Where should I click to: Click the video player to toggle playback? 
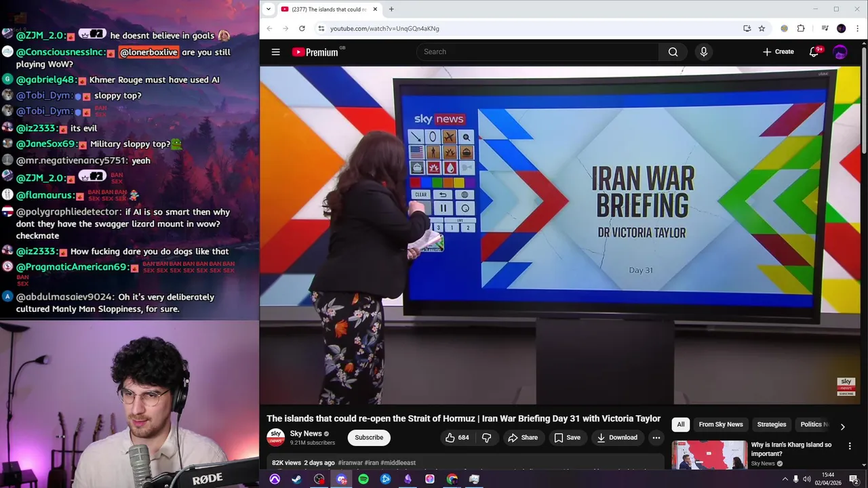tap(560, 235)
